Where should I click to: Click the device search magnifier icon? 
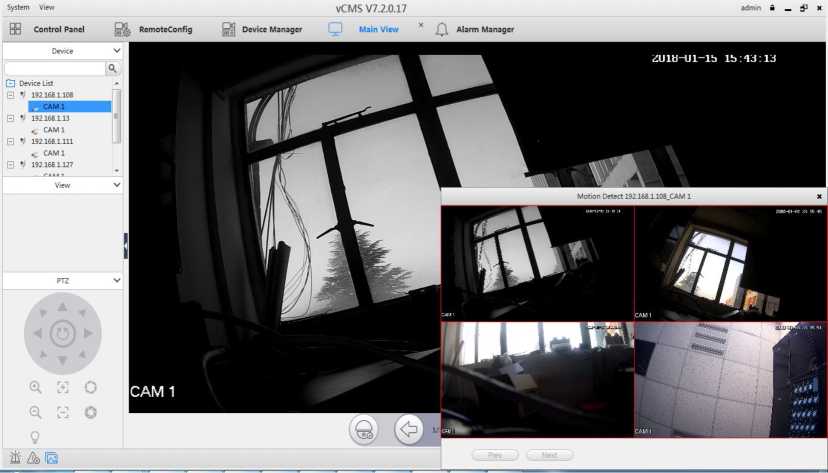pos(112,68)
